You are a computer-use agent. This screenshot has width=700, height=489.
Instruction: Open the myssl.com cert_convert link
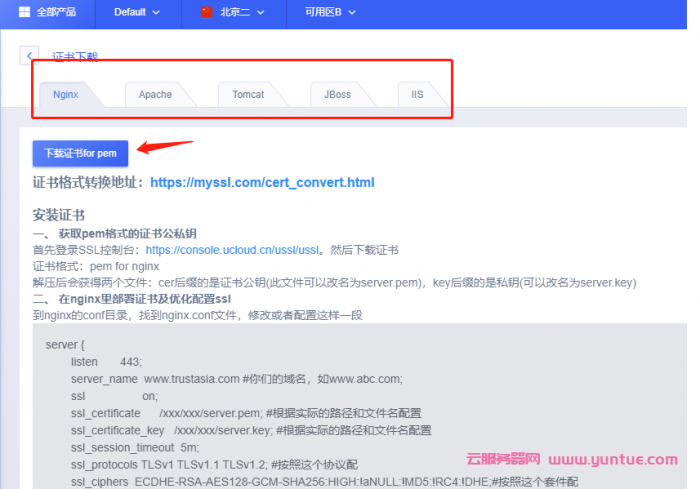[x=261, y=183]
